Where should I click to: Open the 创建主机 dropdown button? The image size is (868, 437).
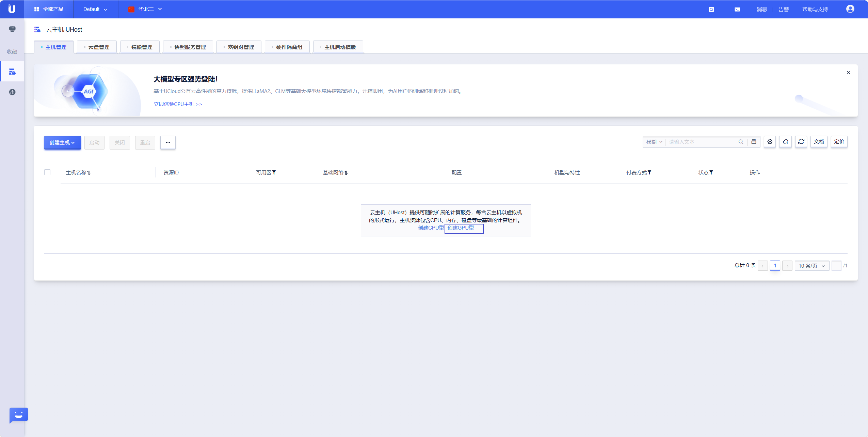tap(63, 142)
